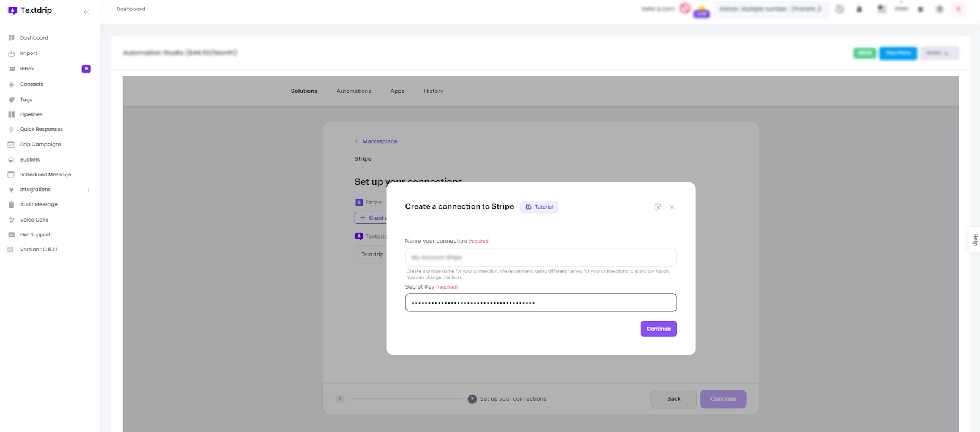Click the expand icon in the Stripe dialog
The height and width of the screenshot is (432, 980).
[658, 207]
